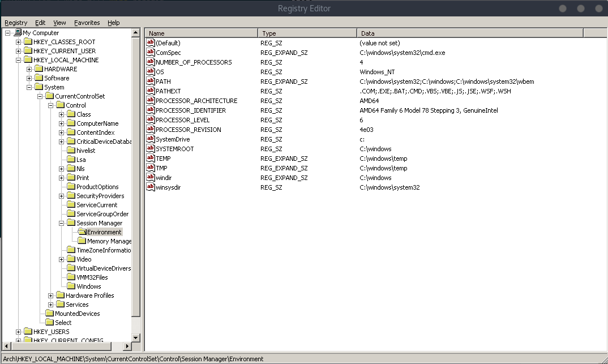The width and height of the screenshot is (608, 364).
Task: Click the string icon beside PROCESSOR_IDENTIFIER
Action: click(151, 110)
